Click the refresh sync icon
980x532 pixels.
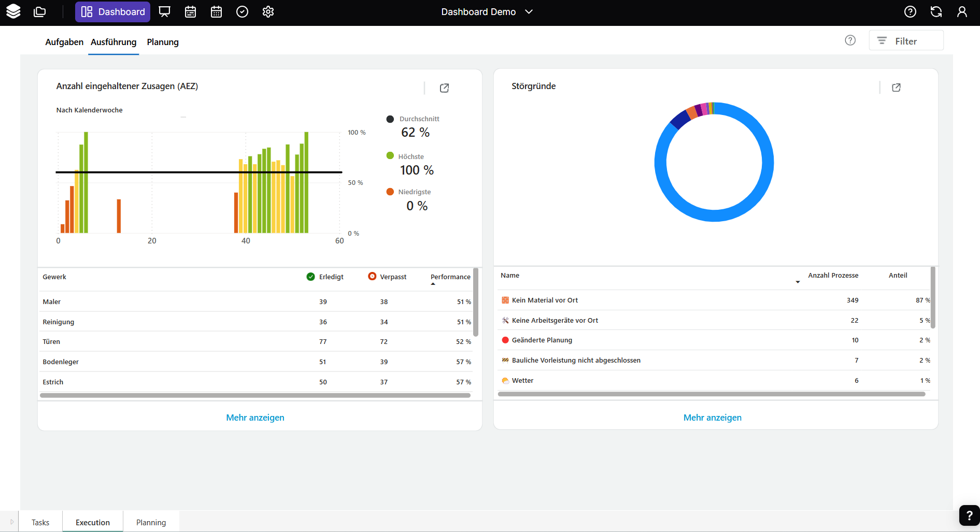pos(936,12)
